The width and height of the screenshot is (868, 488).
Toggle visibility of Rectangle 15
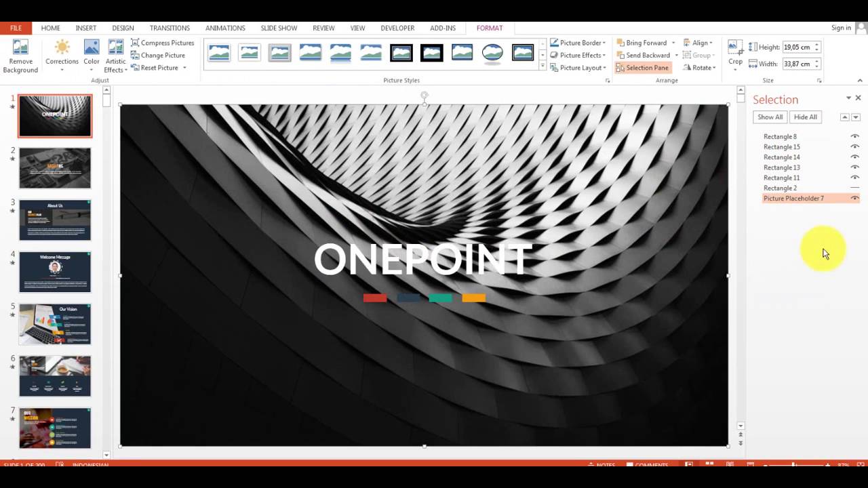point(854,146)
